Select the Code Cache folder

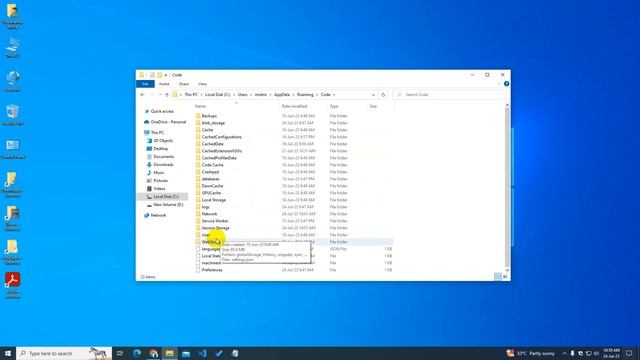212,165
